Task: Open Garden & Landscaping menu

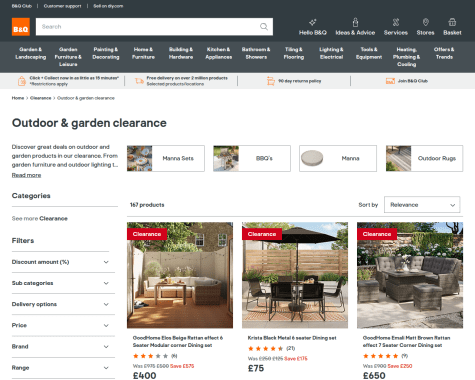Action: tap(31, 53)
